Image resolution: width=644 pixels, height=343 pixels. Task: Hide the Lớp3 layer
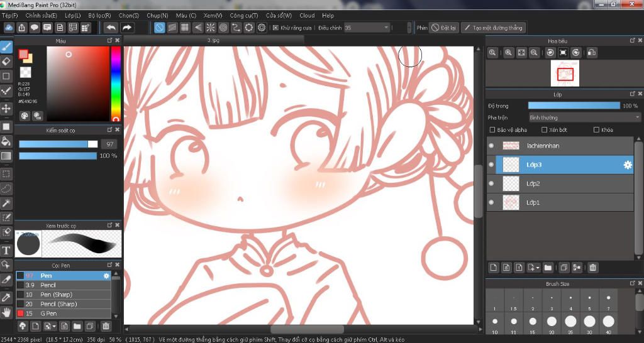tap(491, 165)
